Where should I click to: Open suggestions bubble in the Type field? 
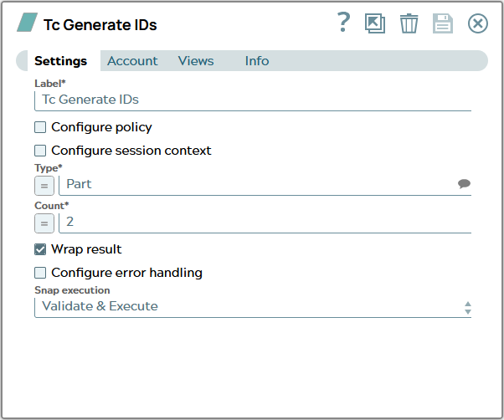[464, 184]
